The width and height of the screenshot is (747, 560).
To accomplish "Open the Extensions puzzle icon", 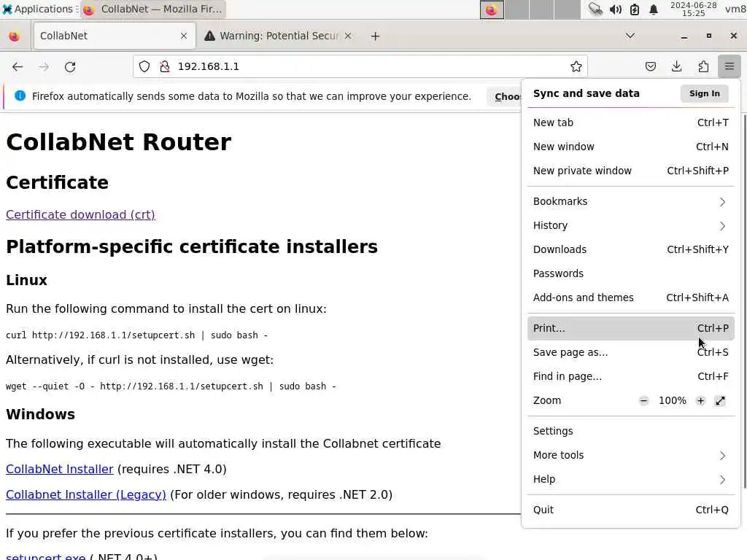I will click(703, 66).
